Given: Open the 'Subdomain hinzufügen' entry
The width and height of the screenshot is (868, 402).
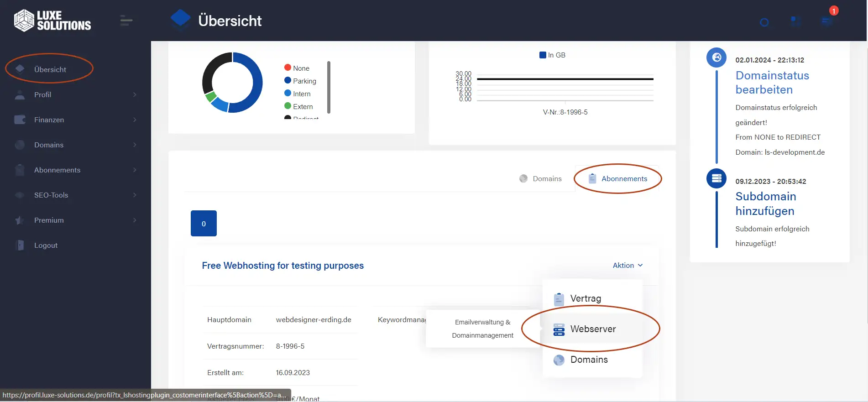Looking at the screenshot, I should tap(766, 204).
